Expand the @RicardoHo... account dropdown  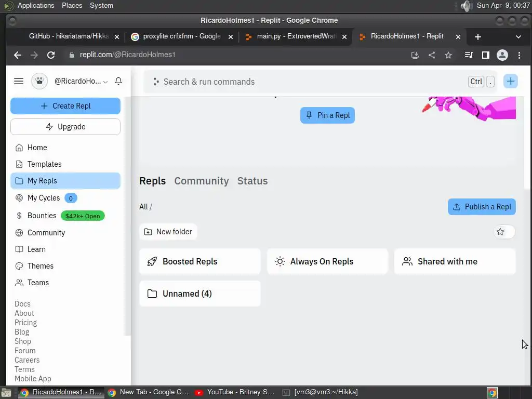81,81
